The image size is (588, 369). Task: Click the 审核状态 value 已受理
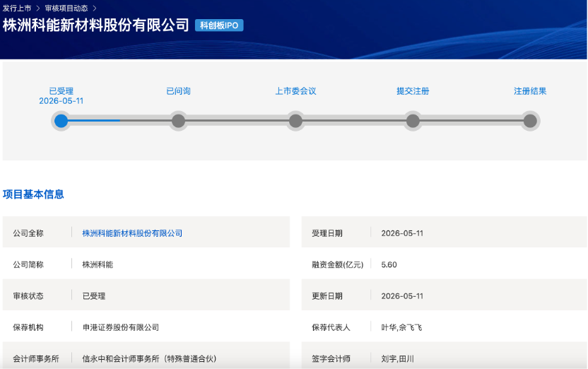pyautogui.click(x=94, y=296)
